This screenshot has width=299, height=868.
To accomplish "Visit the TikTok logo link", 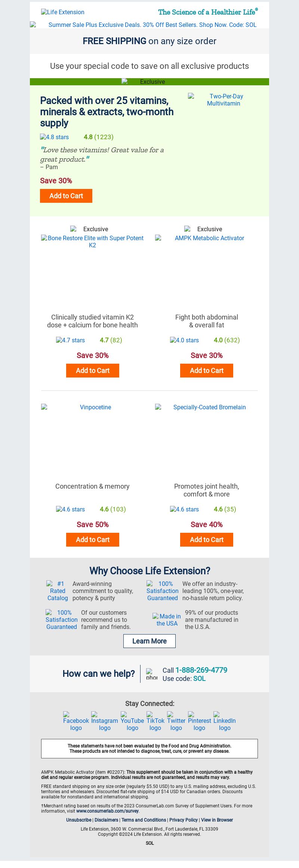I will 155,721.
